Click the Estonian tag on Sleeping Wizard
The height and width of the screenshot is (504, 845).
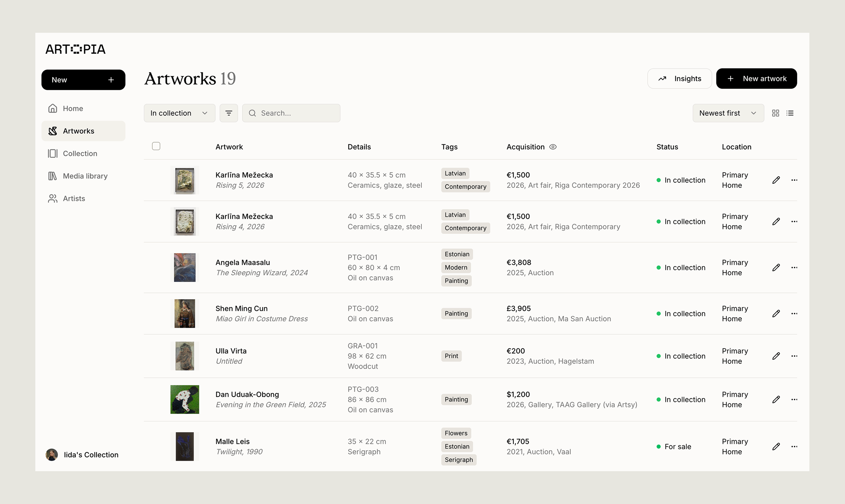(457, 254)
